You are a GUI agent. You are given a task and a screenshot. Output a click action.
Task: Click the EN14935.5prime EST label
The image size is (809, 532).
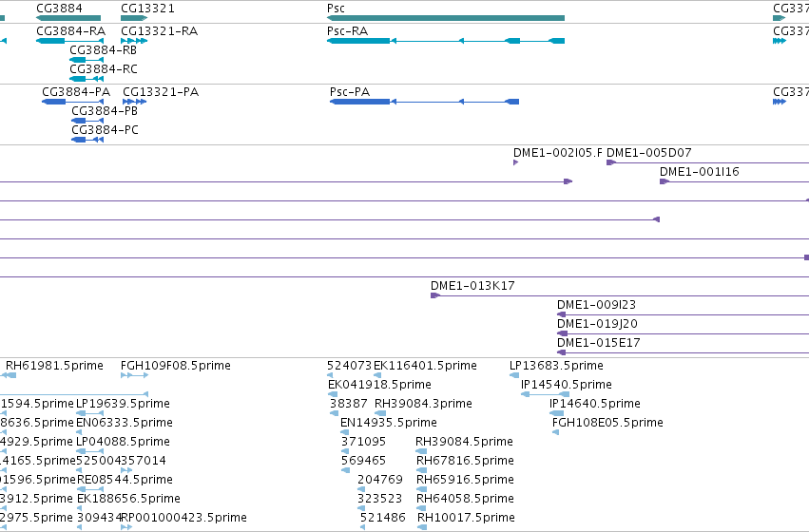pyautogui.click(x=389, y=423)
